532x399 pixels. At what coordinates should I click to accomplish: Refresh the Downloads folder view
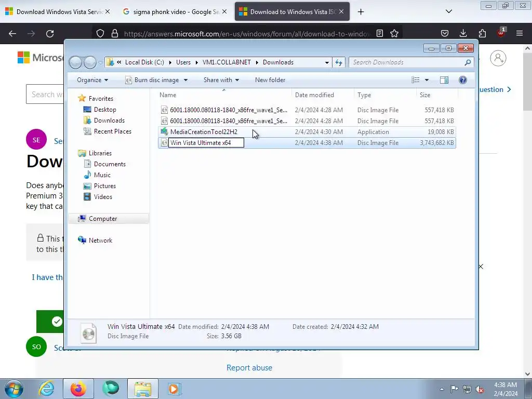click(x=339, y=62)
